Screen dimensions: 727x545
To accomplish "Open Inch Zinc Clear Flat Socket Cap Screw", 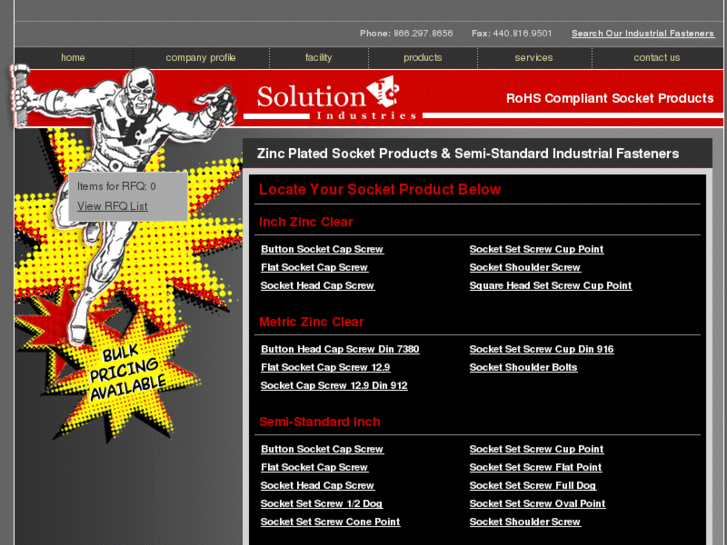I will point(314,268).
